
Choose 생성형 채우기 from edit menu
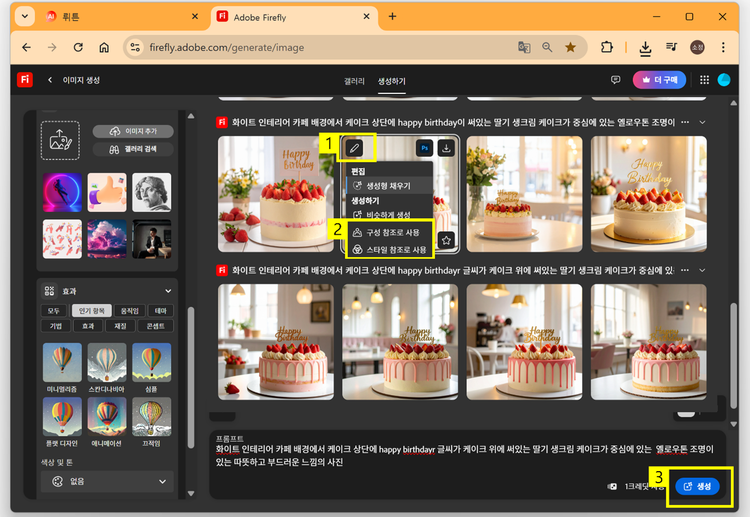point(388,186)
